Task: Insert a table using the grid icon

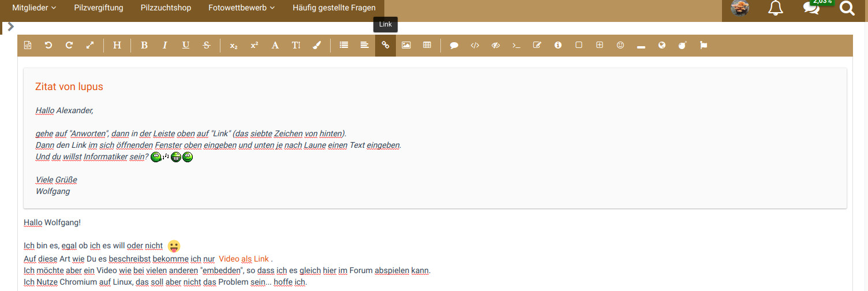Action: 427,45
